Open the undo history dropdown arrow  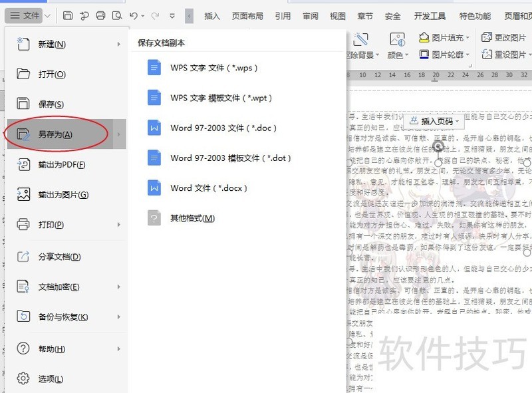pyautogui.click(x=142, y=16)
